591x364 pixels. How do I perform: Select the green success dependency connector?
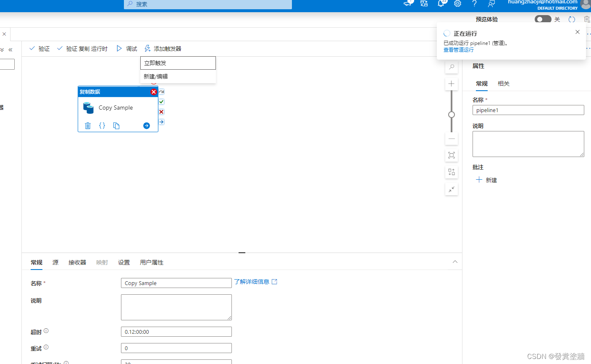pos(161,102)
